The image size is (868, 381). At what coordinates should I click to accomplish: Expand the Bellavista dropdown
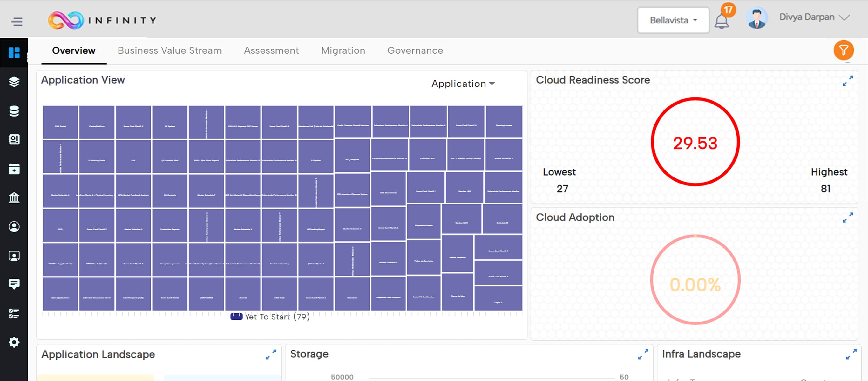673,20
